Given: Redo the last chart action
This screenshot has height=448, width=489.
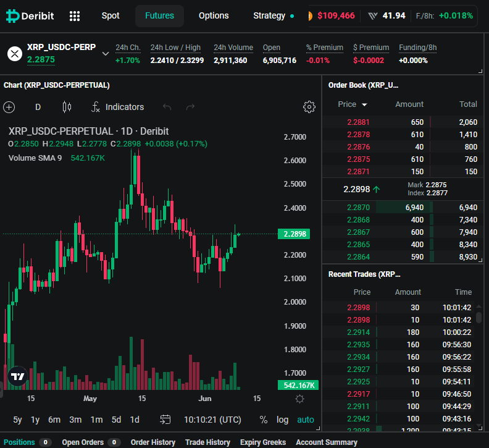Looking at the screenshot, I should (x=190, y=107).
